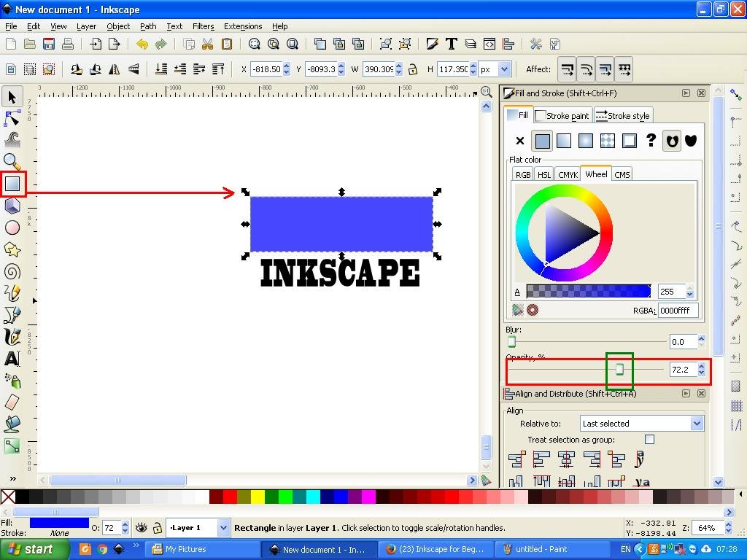This screenshot has width=747, height=560.
Task: Click the Opacity slider handle
Action: 619,369
